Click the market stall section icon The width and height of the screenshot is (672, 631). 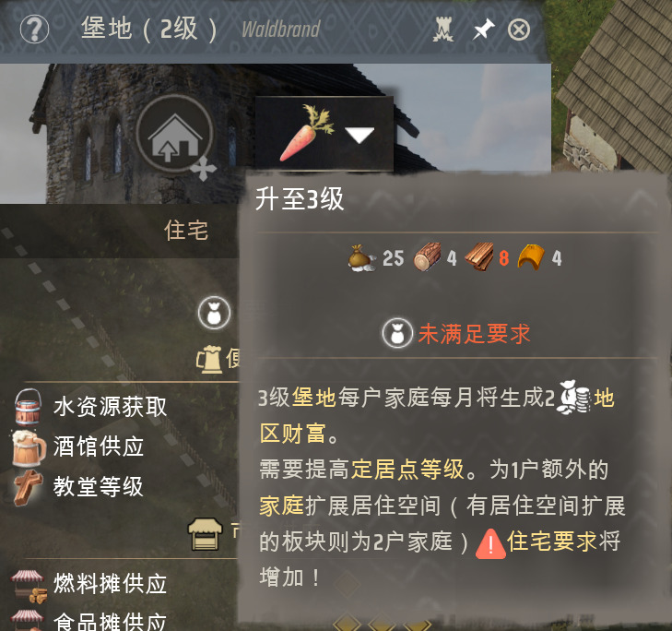pos(206,534)
